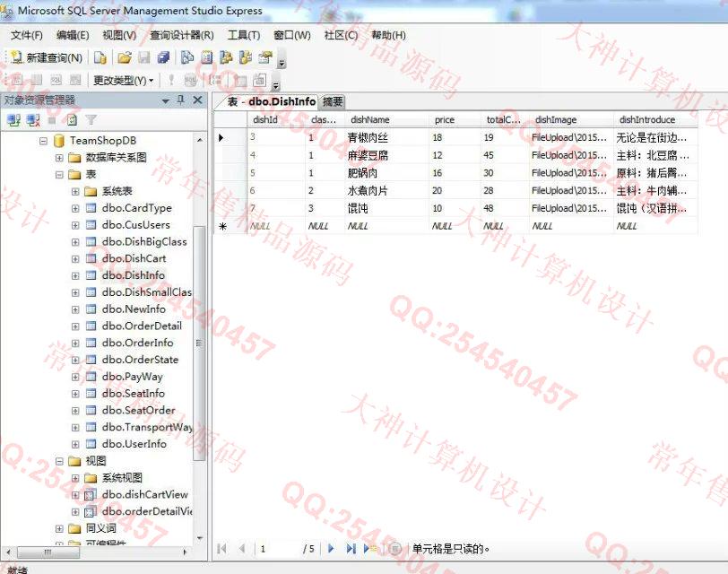728x574 pixels.
Task: Click the dishName column header
Action: (x=386, y=120)
